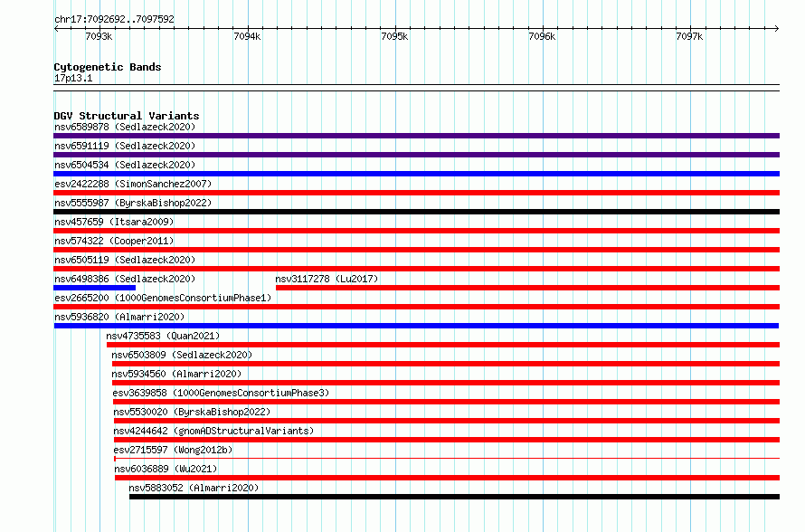Select the blue bar under nsv5936820
Viewport: 805px width, 532px height.
[416, 326]
